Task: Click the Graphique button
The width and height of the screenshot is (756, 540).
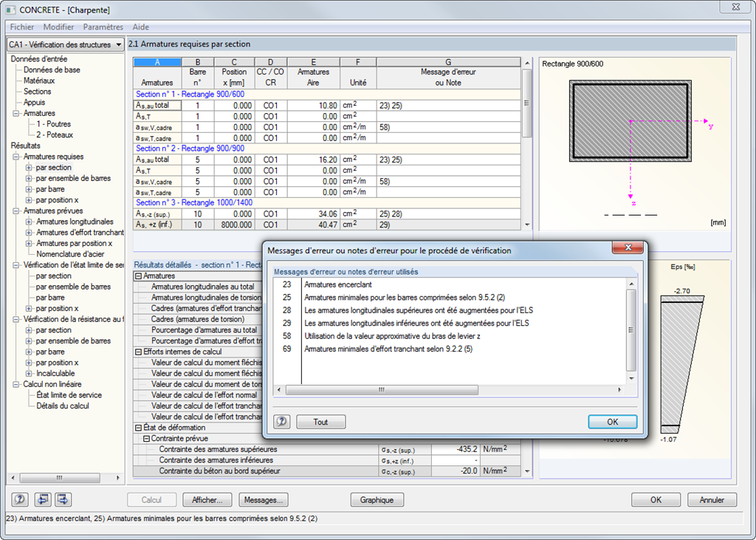Action: 377,499
